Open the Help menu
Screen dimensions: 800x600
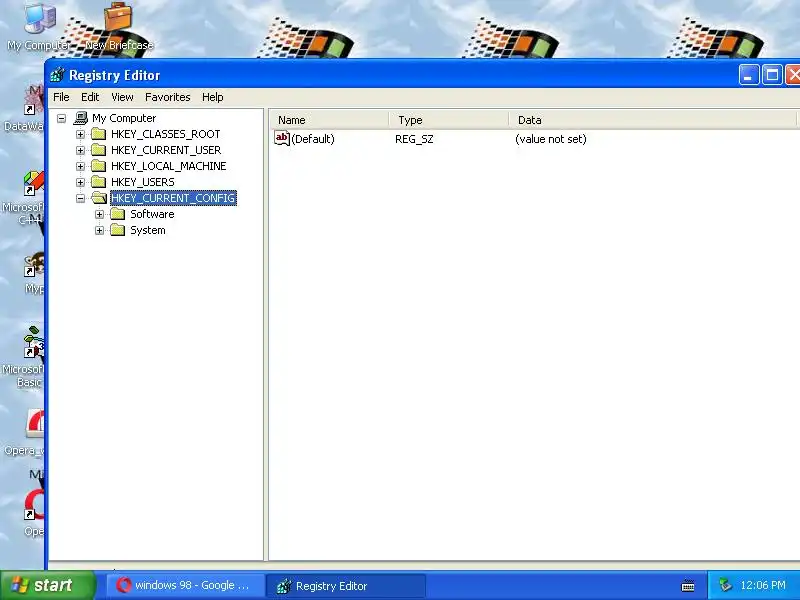[212, 97]
